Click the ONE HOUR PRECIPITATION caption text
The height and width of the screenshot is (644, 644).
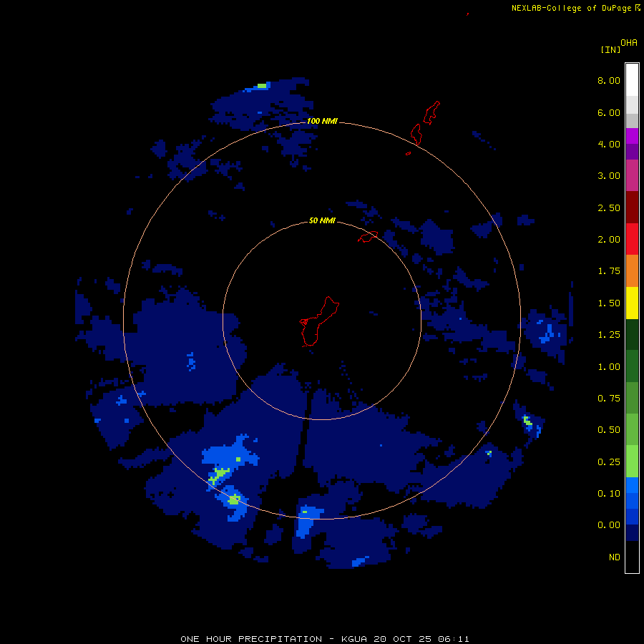[x=251, y=639]
